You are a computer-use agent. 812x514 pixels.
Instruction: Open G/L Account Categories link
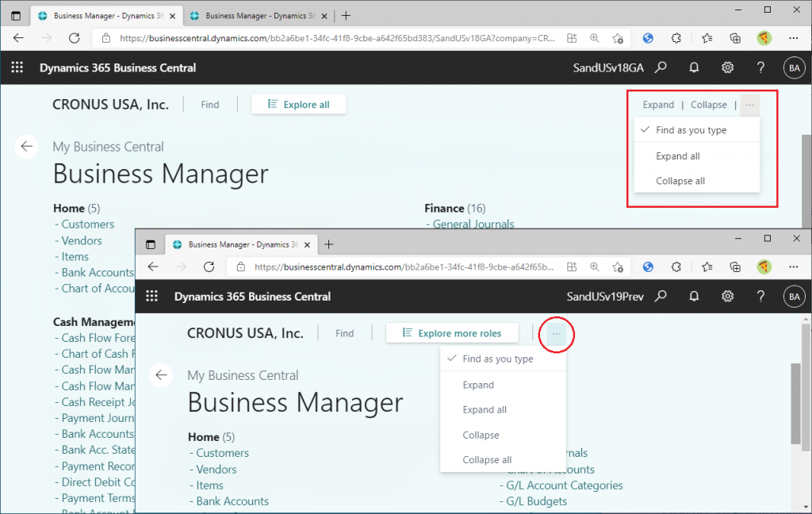point(565,485)
